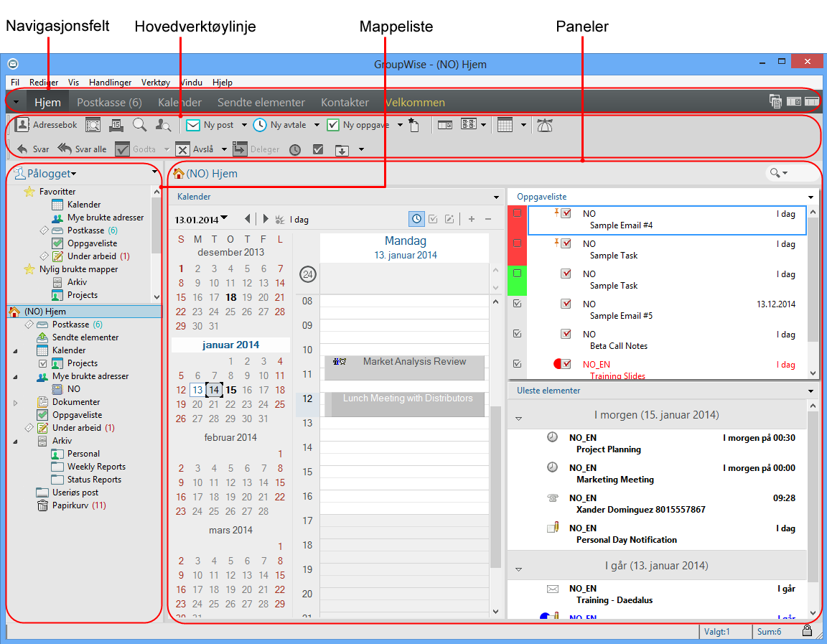Toggle the tasks filter in Kalender panel
The image size is (827, 644).
[x=433, y=219]
